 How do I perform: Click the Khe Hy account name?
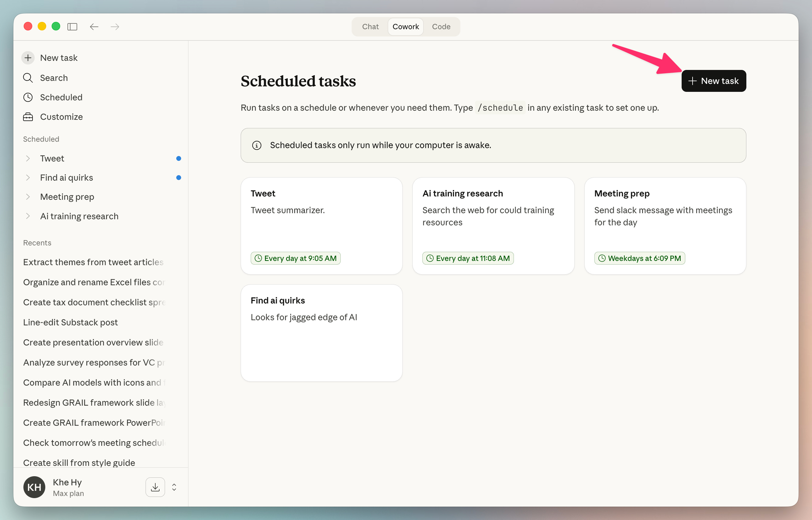point(67,482)
